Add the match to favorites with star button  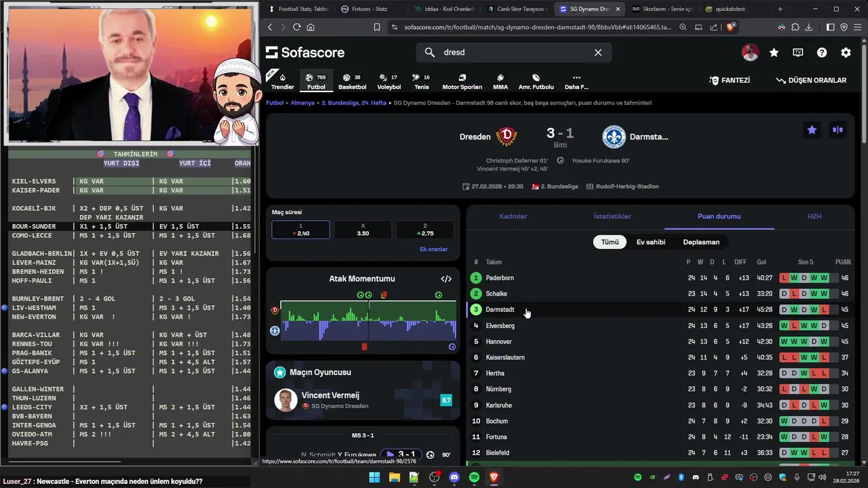(812, 129)
